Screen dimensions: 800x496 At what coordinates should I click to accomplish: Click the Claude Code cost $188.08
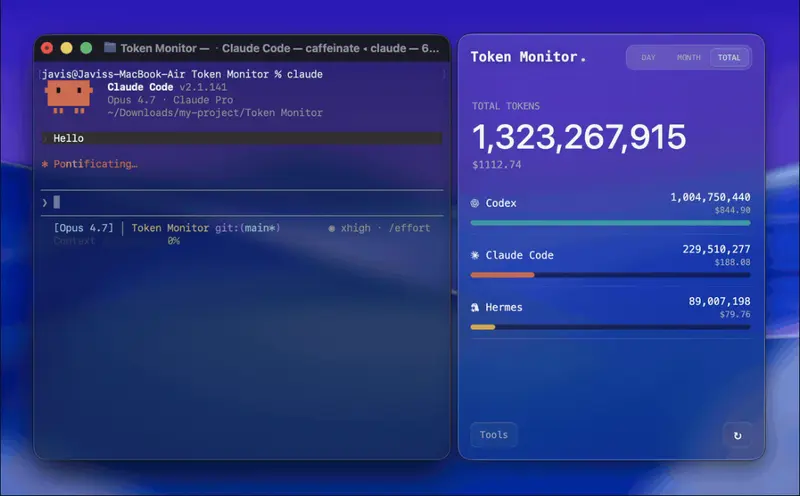(x=732, y=262)
